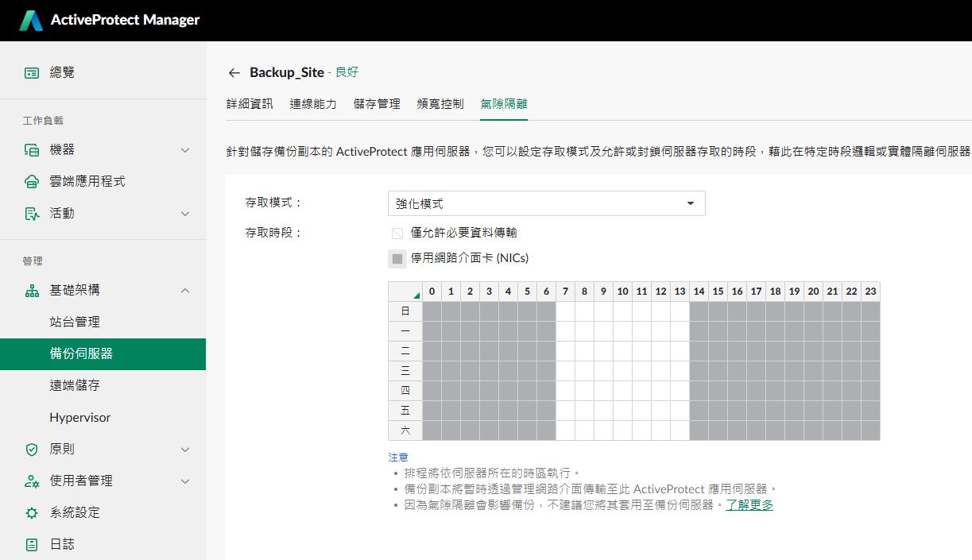Open the 總覽 overview icon
Screen dimensions: 972x560
click(32, 72)
